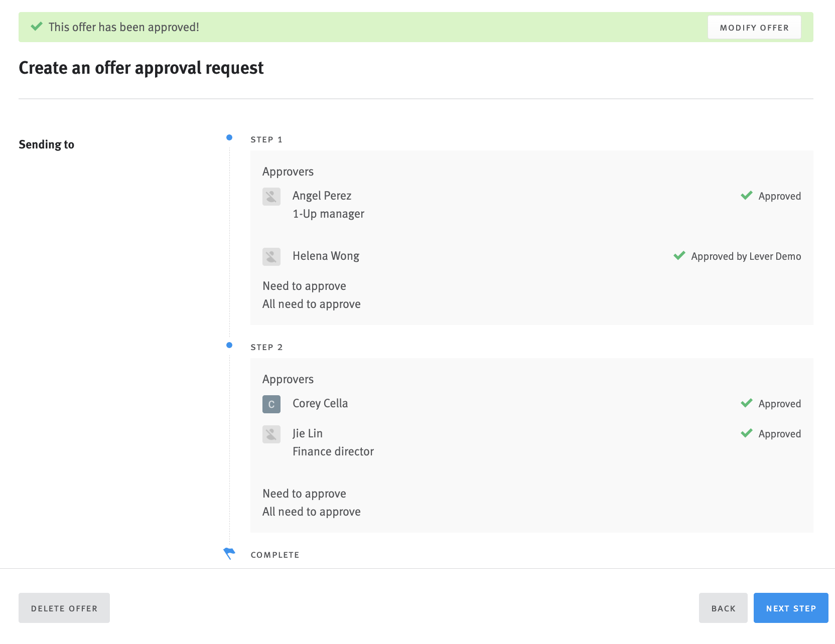Select the Step 1 blue timeline dot
The image size is (835, 644).
(x=229, y=136)
